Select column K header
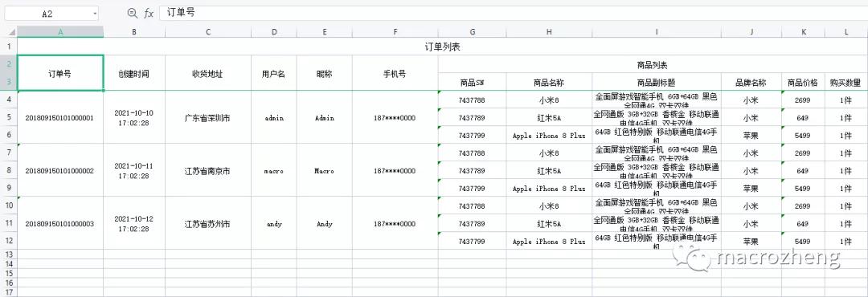This screenshot has height=297, width=868. click(x=803, y=31)
